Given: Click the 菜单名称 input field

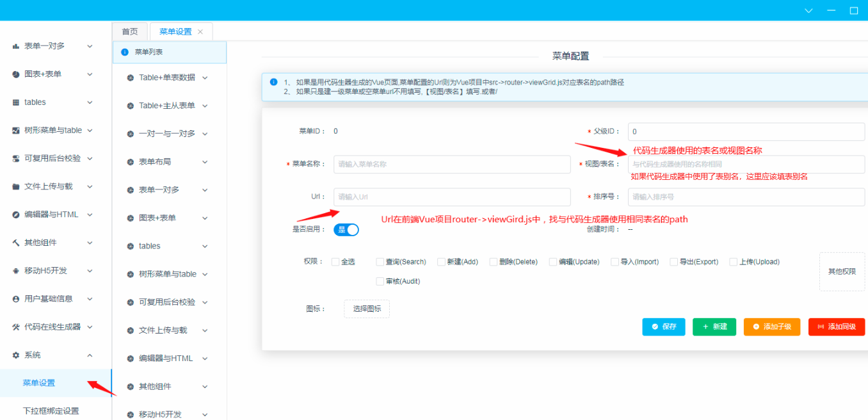Looking at the screenshot, I should [x=452, y=164].
